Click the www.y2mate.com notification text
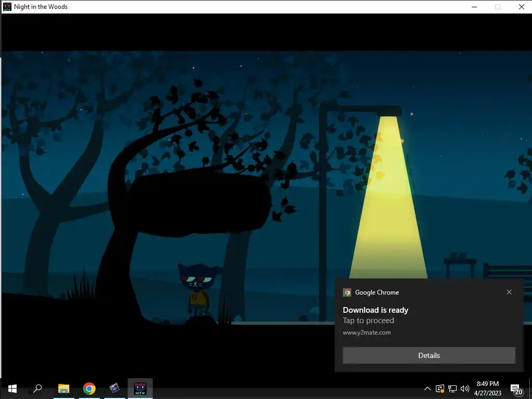532x399 pixels. pos(367,332)
